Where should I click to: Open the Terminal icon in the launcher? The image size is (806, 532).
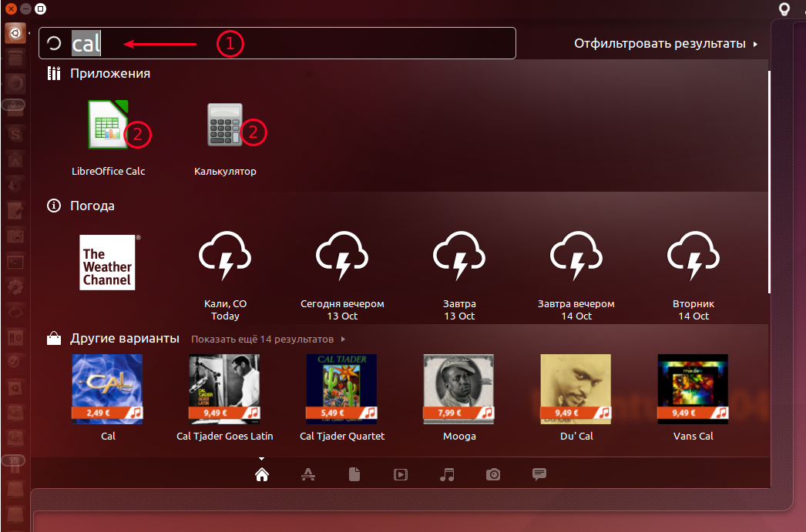click(x=15, y=262)
